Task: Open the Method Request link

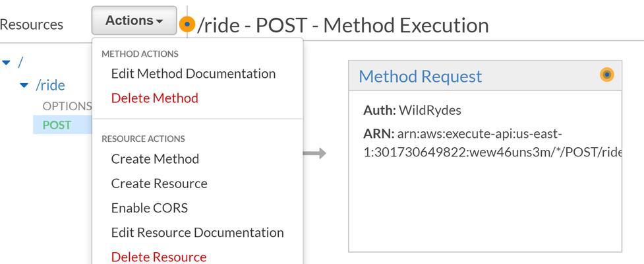Action: (x=420, y=77)
